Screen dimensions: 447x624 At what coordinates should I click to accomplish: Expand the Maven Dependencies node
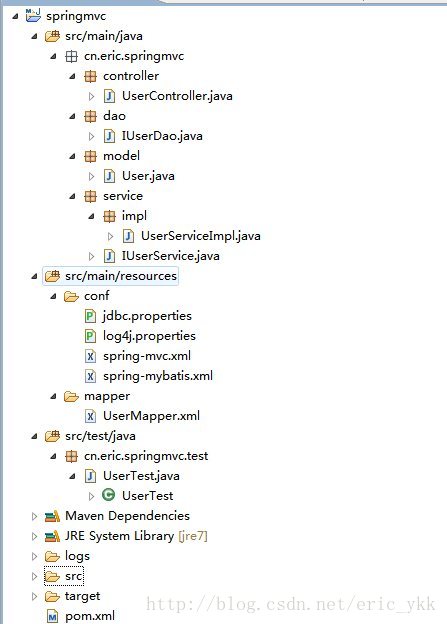(34, 517)
